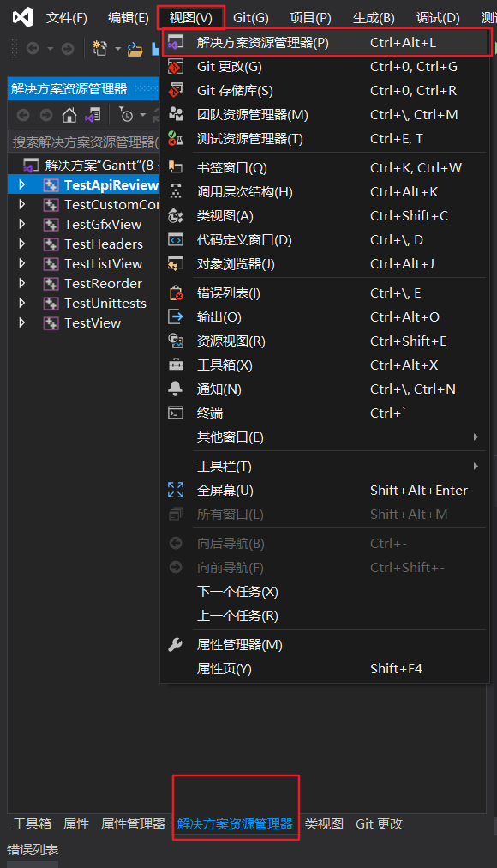Switch to the 解决方案资源管理器 bottom tab
Viewport: 497px width, 868px height.
click(235, 823)
